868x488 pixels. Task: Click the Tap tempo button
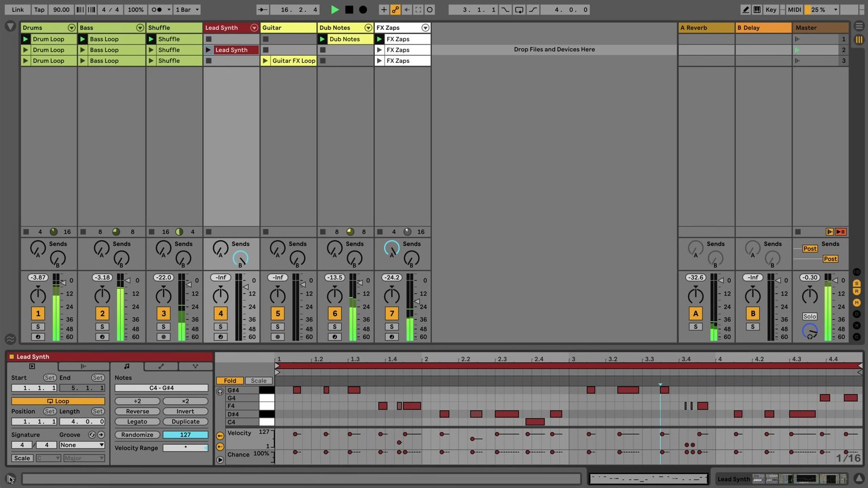coord(39,9)
